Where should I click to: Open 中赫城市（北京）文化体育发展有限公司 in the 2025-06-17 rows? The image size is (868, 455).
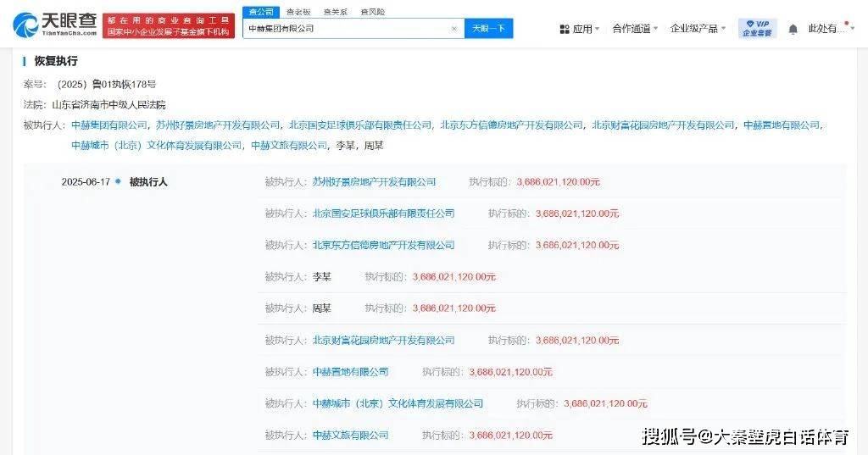click(x=398, y=403)
